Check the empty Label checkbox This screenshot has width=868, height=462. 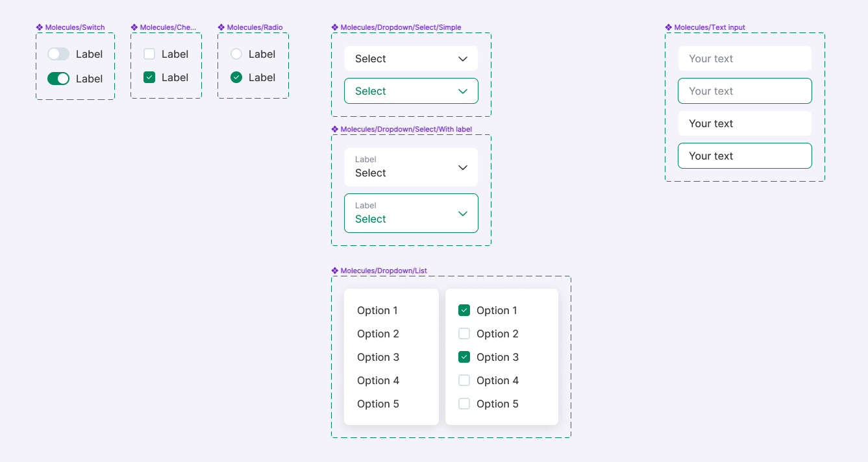pyautogui.click(x=149, y=54)
